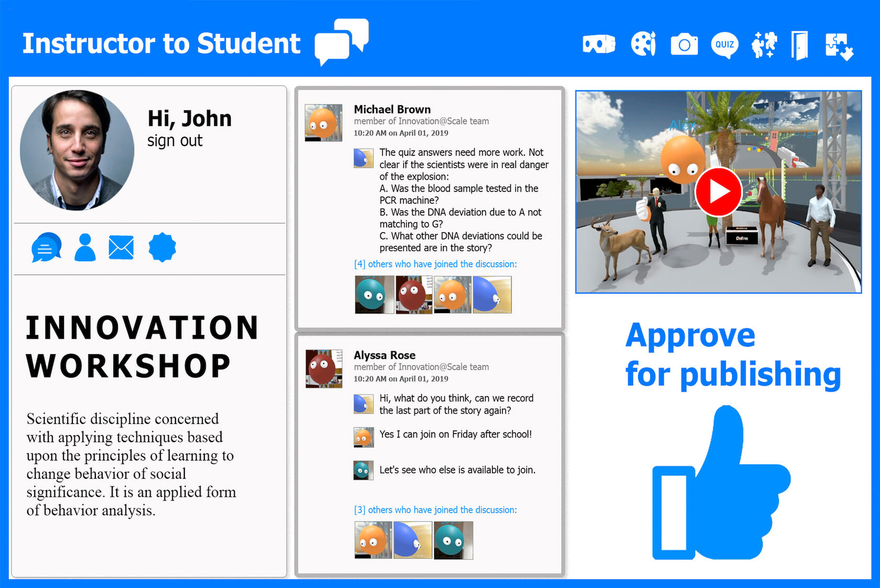The image size is (880, 588).
Task: Click the sign out link
Action: pyautogui.click(x=174, y=141)
